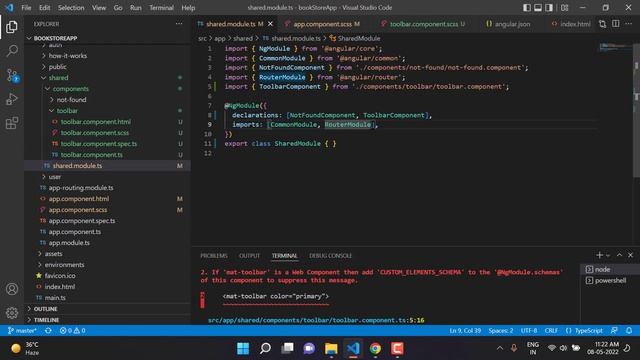Close the terminal panel
Screen dimensions: 640x360
coord(630,255)
